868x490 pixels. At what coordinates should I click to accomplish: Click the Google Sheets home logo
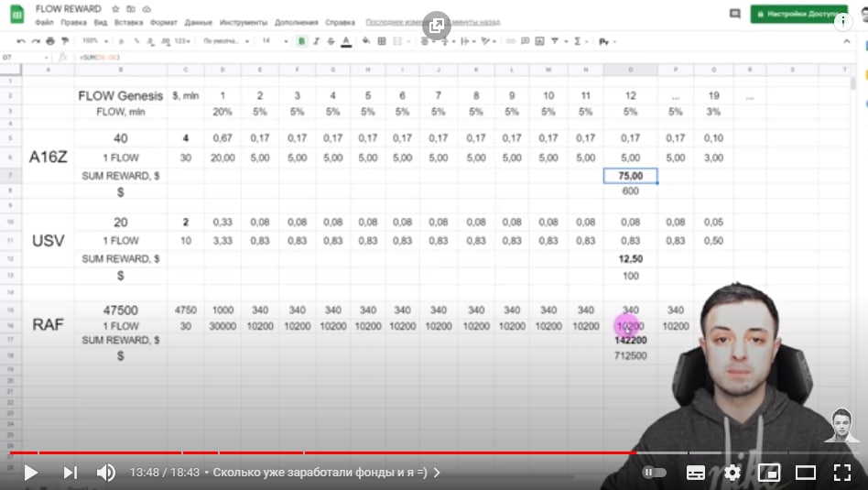click(17, 15)
